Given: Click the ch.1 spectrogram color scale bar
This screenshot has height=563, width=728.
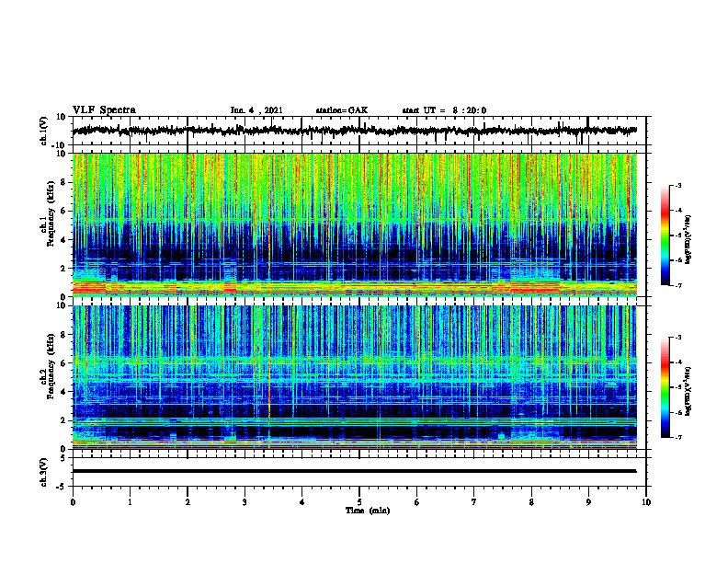Looking at the screenshot, I should pos(665,236).
